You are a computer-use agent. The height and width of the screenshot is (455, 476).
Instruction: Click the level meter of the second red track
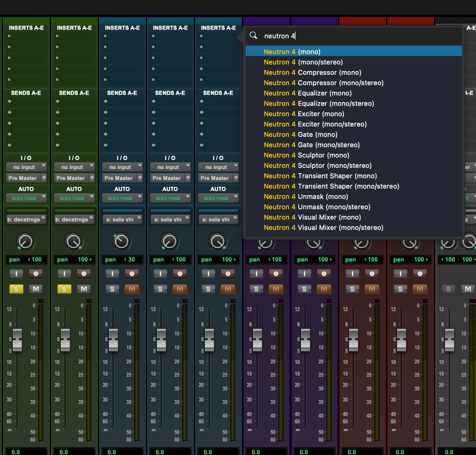pos(425,373)
